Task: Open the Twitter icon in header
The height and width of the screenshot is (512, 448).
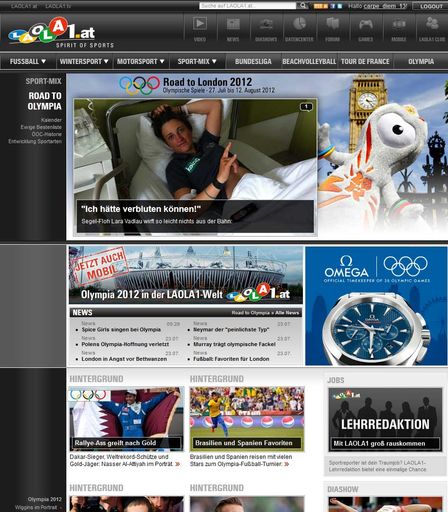Action: click(340, 6)
